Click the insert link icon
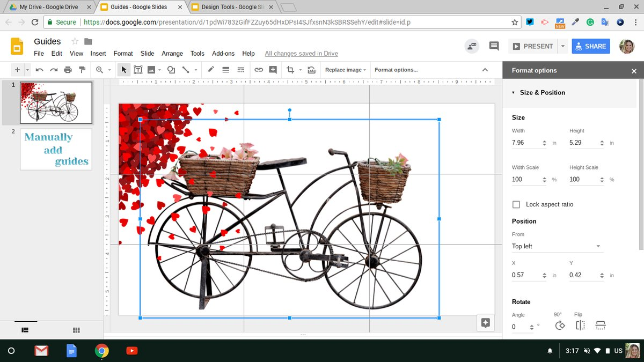The height and width of the screenshot is (362, 644). coord(259,70)
